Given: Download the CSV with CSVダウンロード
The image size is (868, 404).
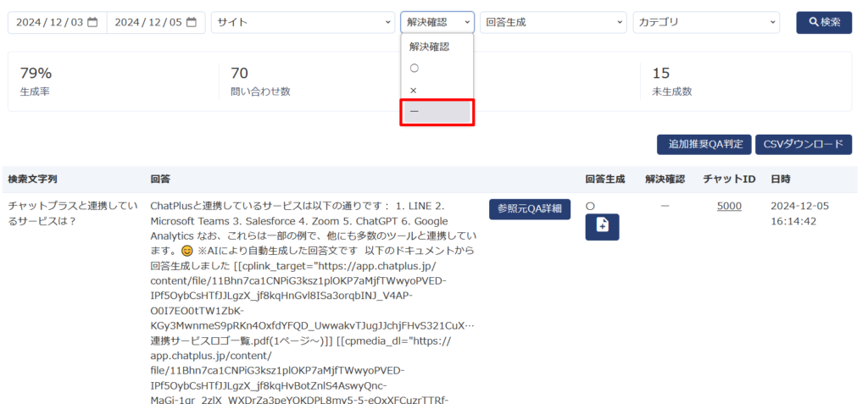Looking at the screenshot, I should click(803, 145).
